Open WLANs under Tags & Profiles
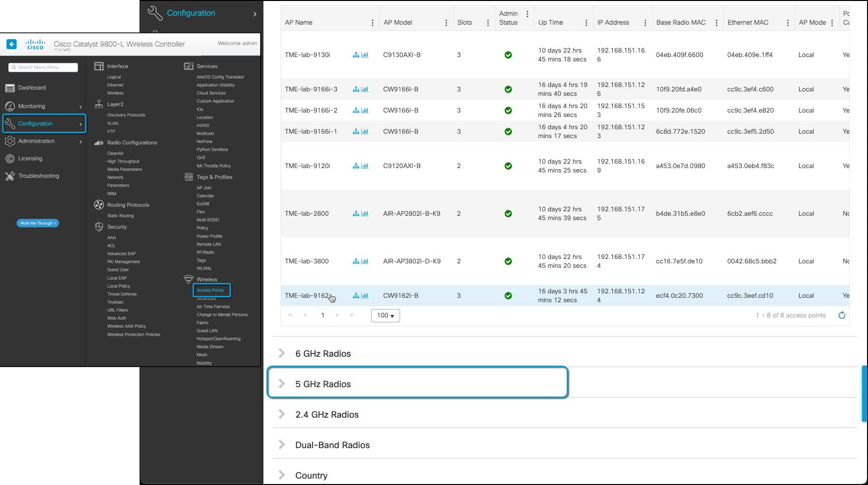Viewport: 868px width, 485px height. coord(204,268)
